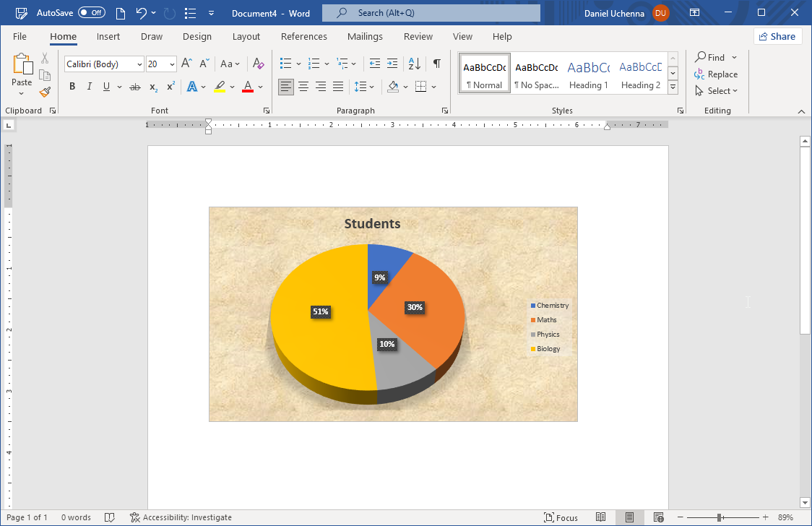Apply italic formatting to text
Viewport: 812px width, 526px height.
[x=89, y=86]
